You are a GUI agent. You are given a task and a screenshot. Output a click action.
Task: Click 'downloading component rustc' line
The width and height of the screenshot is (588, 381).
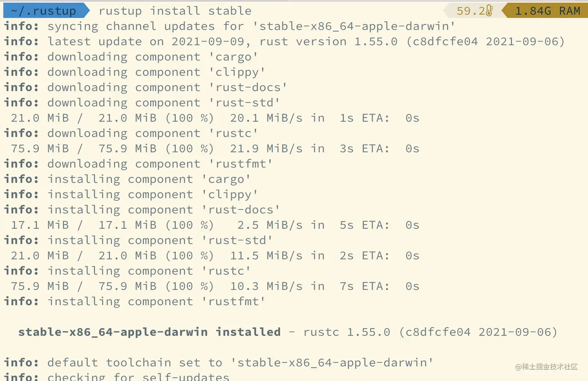click(x=131, y=133)
